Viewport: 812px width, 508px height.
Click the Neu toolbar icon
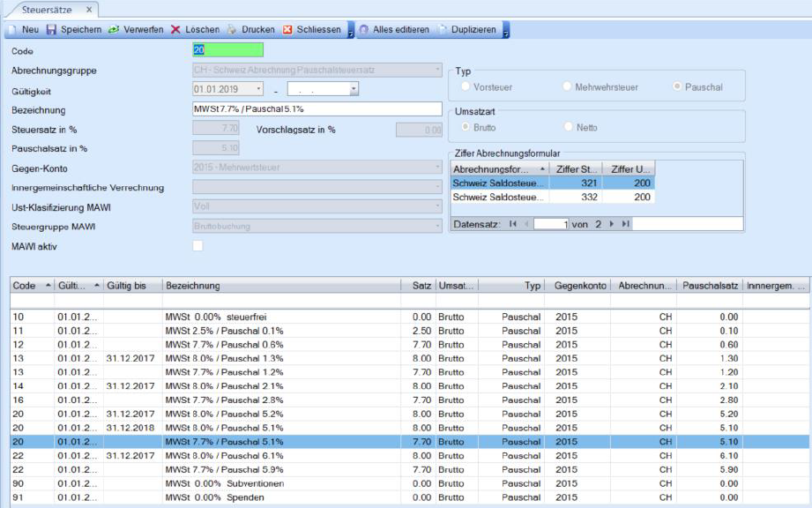[23, 30]
